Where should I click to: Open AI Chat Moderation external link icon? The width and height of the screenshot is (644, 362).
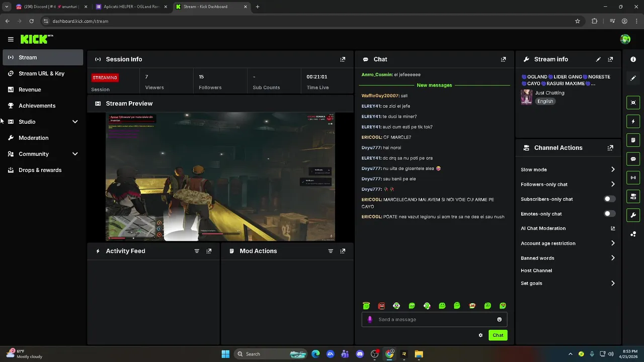(x=613, y=228)
